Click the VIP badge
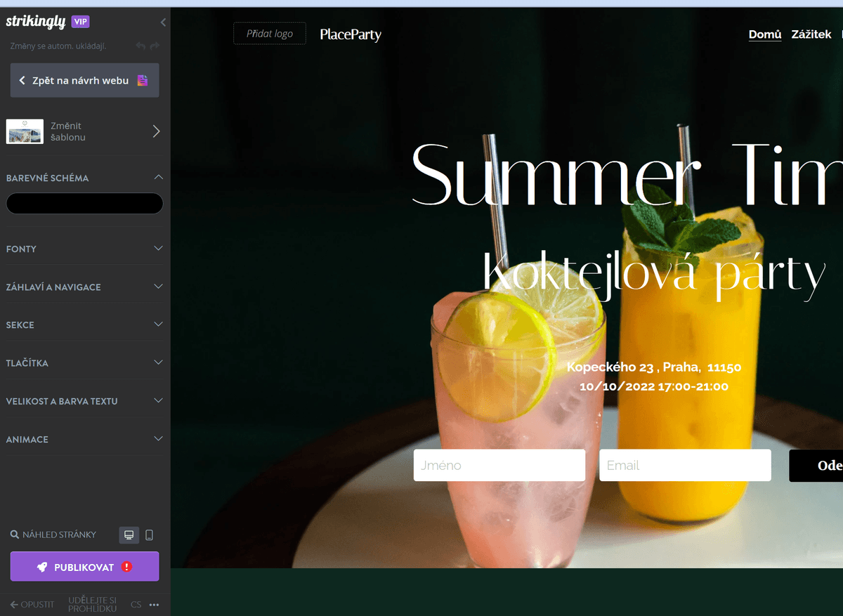 click(81, 22)
